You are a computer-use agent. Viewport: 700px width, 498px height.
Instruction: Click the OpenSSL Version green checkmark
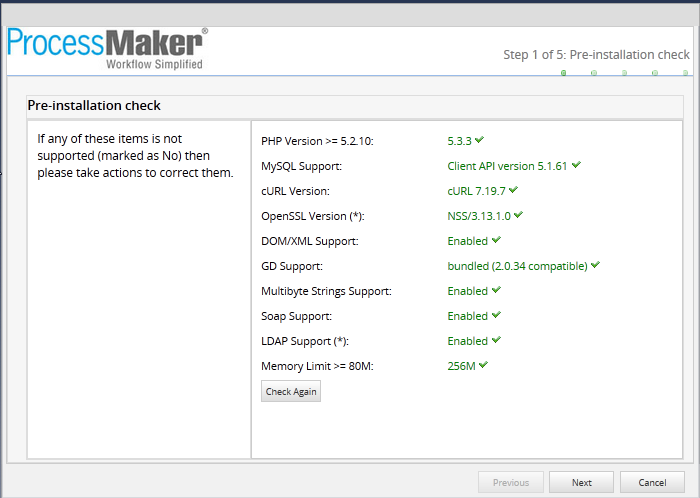tap(519, 215)
